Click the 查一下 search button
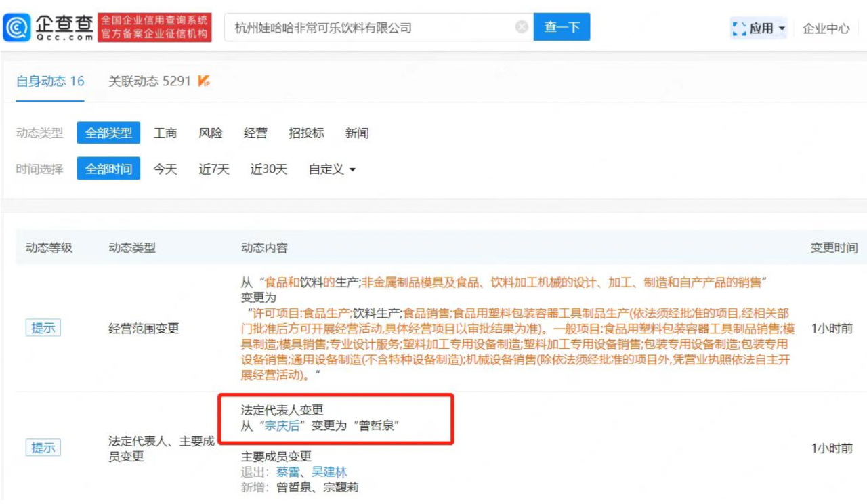Image resolution: width=867 pixels, height=504 pixels. coord(562,27)
